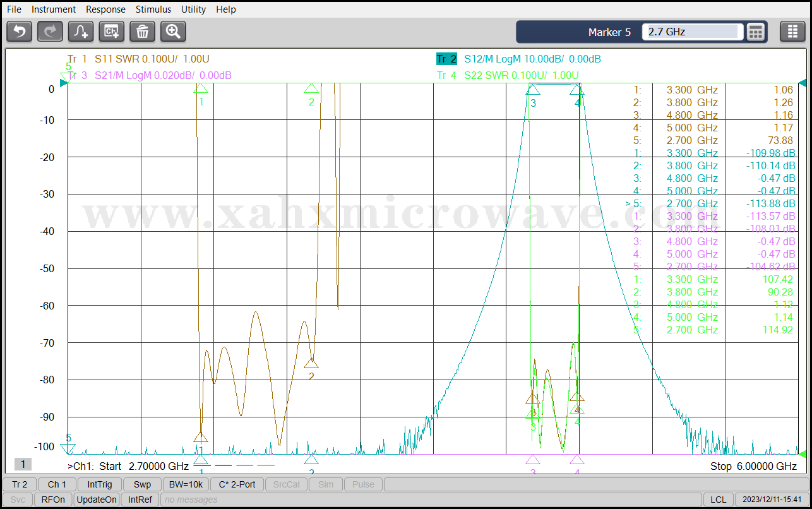
Task: Toggle the IntRef reference source indicator
Action: (140, 500)
